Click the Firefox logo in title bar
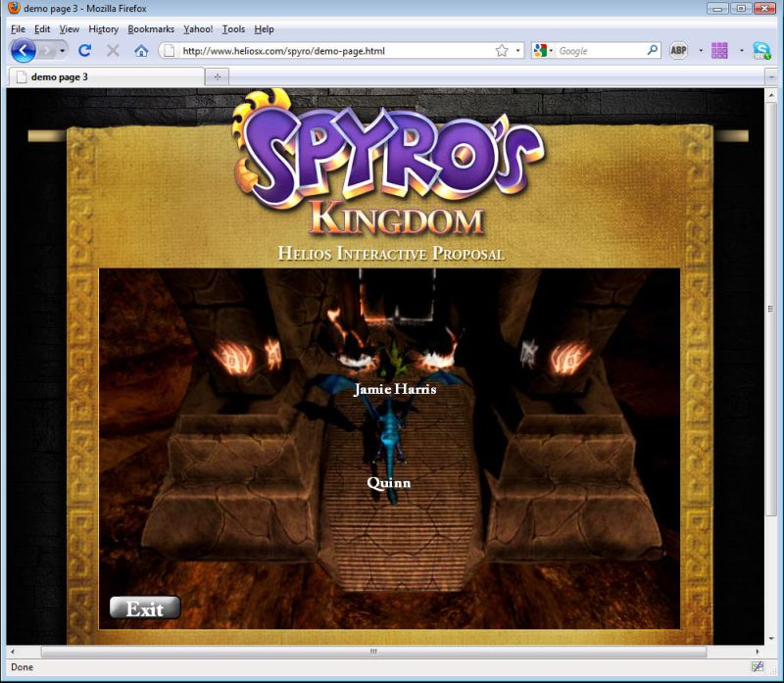The height and width of the screenshot is (683, 784). [14, 8]
